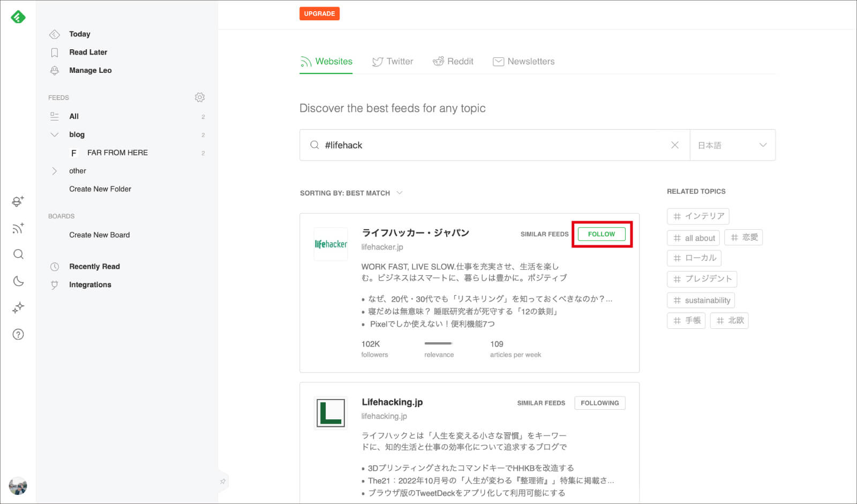
Task: Select the インテリア related topic
Action: pyautogui.click(x=698, y=216)
